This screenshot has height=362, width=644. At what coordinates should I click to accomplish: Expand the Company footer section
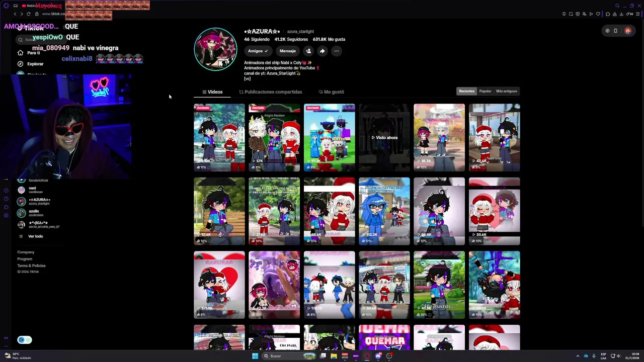(26, 252)
